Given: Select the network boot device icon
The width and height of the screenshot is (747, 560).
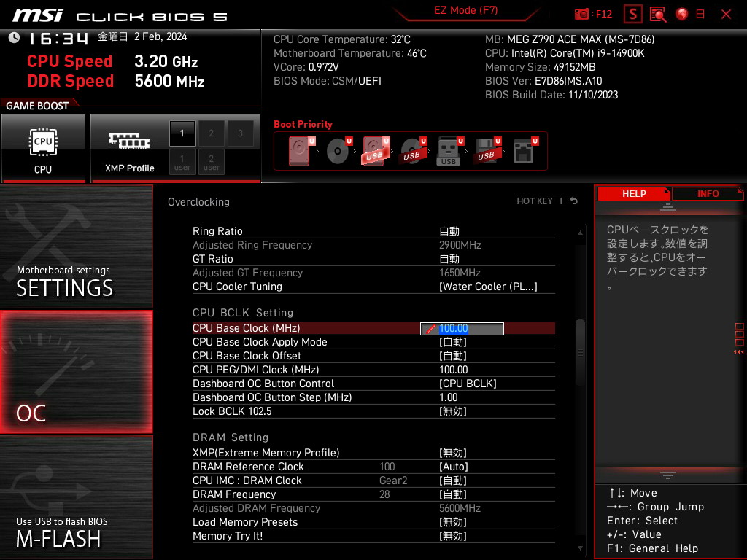Looking at the screenshot, I should click(x=524, y=151).
